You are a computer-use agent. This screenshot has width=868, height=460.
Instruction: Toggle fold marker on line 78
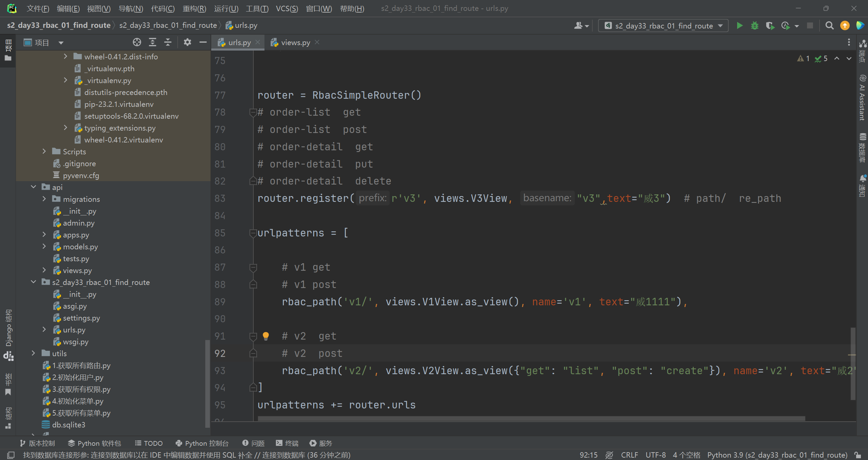(x=253, y=112)
